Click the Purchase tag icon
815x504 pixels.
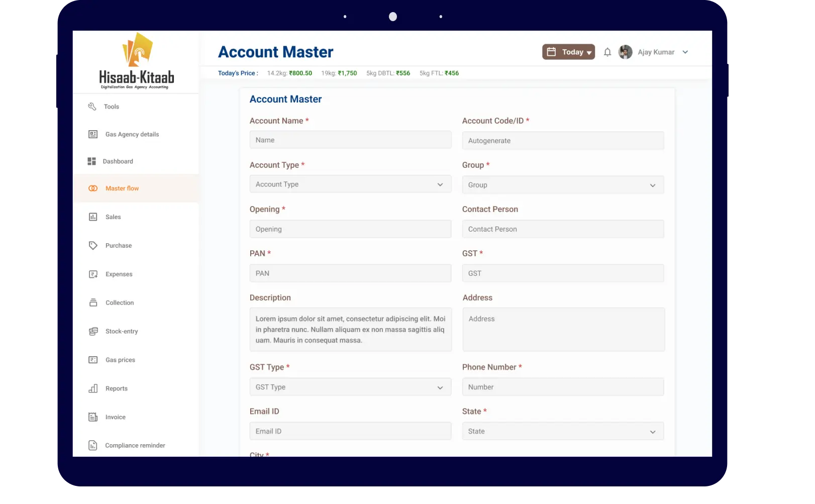pyautogui.click(x=93, y=246)
